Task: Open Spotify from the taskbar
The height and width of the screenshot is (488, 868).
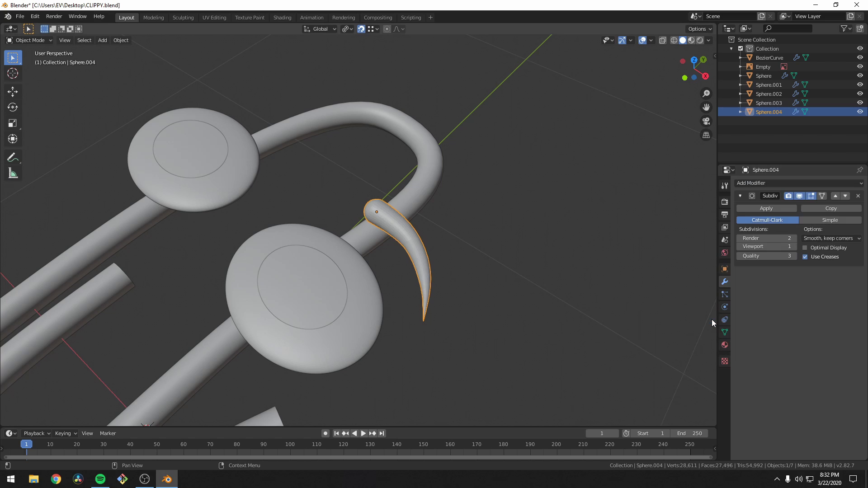Action: 100,479
